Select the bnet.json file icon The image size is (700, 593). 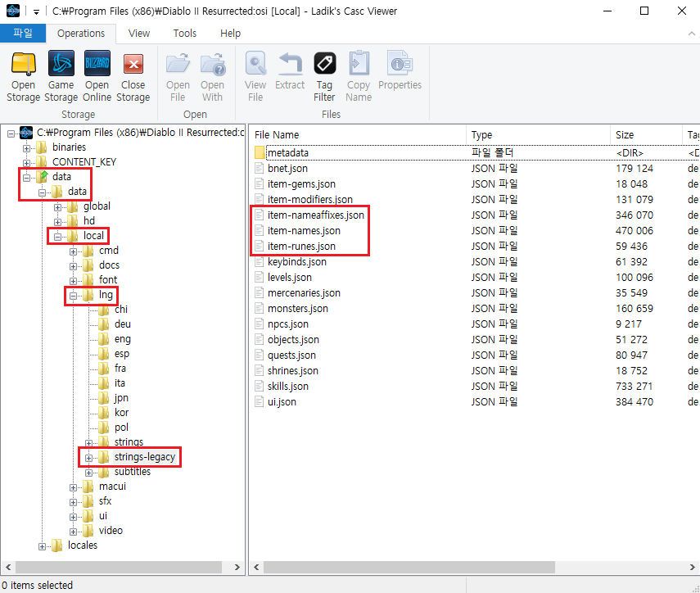pos(259,169)
